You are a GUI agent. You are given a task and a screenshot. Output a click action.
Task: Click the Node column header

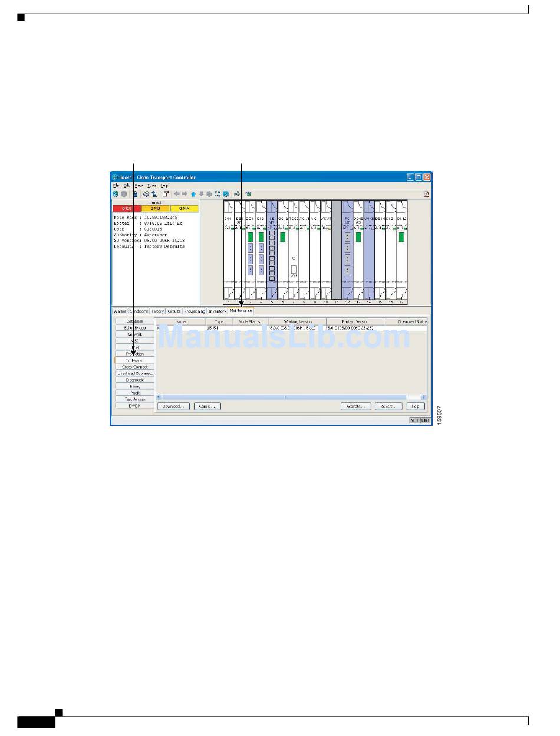click(180, 322)
